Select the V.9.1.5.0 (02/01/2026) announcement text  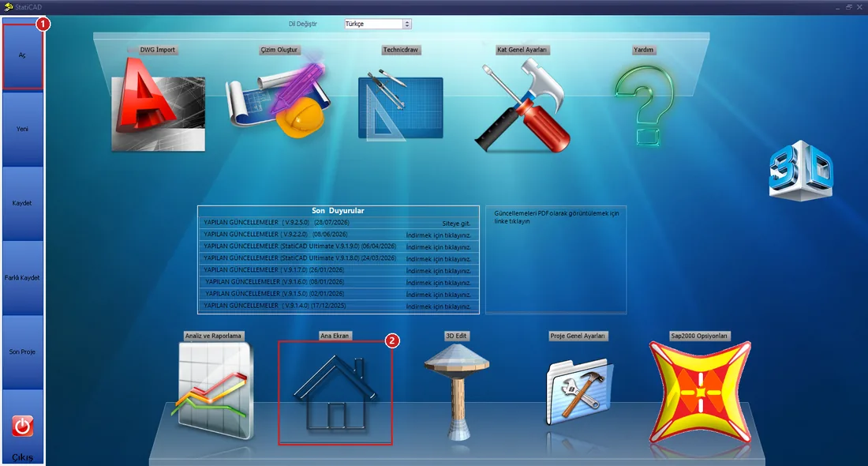[x=275, y=294]
